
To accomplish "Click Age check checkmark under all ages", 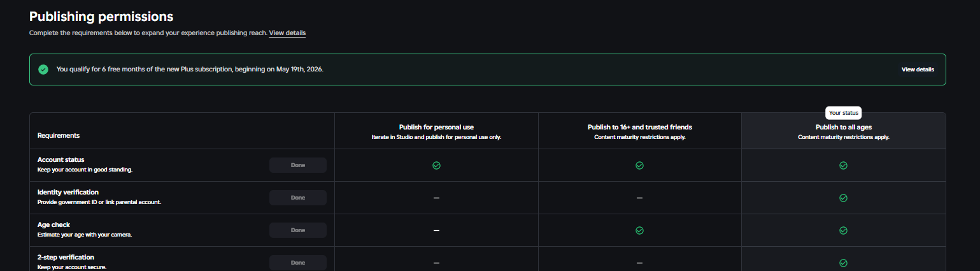I will click(843, 230).
